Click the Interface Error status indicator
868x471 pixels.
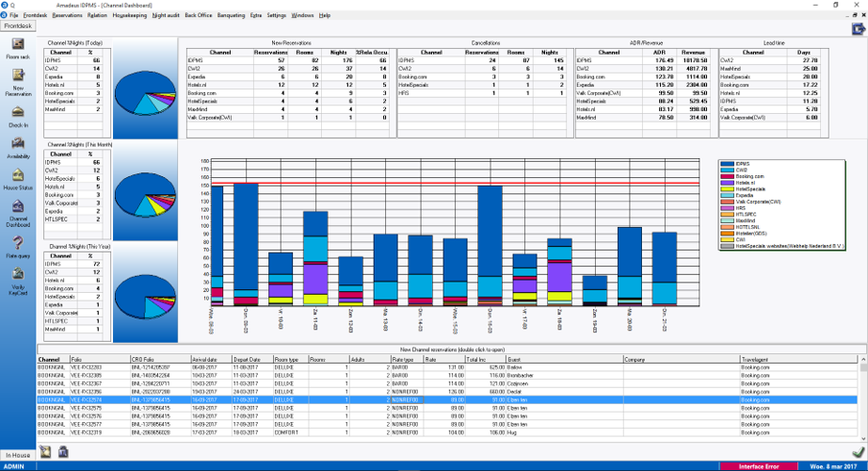coord(759,466)
